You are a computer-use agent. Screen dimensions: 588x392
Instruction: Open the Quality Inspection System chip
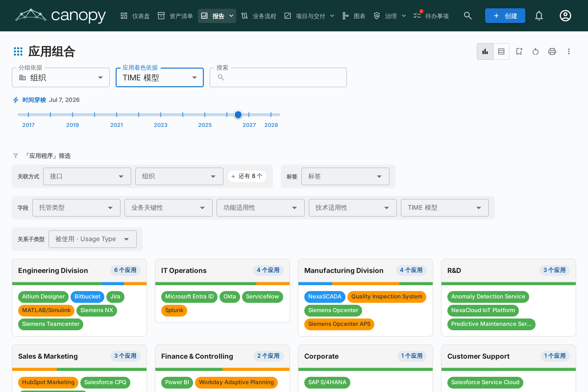[x=387, y=297]
